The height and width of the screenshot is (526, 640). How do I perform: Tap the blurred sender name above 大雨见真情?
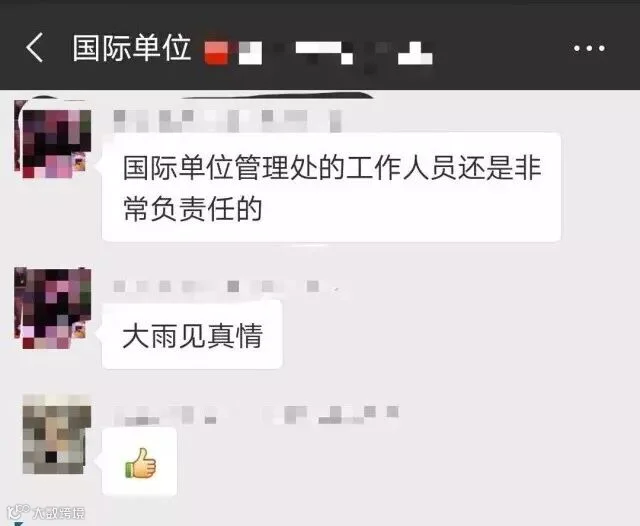click(x=227, y=286)
